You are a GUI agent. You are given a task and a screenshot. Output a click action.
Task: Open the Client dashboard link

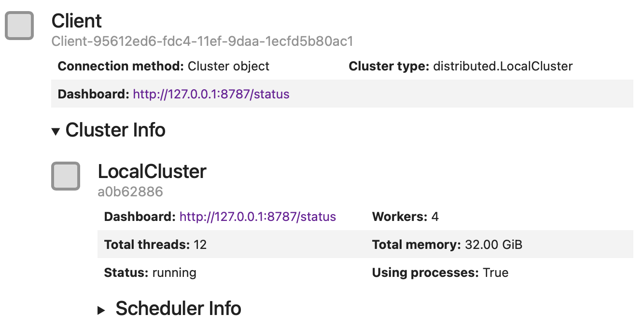210,94
